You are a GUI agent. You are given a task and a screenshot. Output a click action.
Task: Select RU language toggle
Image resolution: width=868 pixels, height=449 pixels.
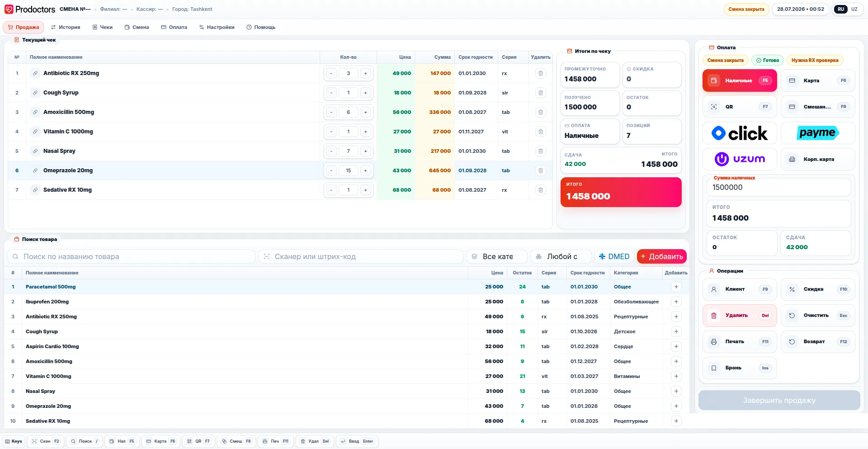(840, 9)
